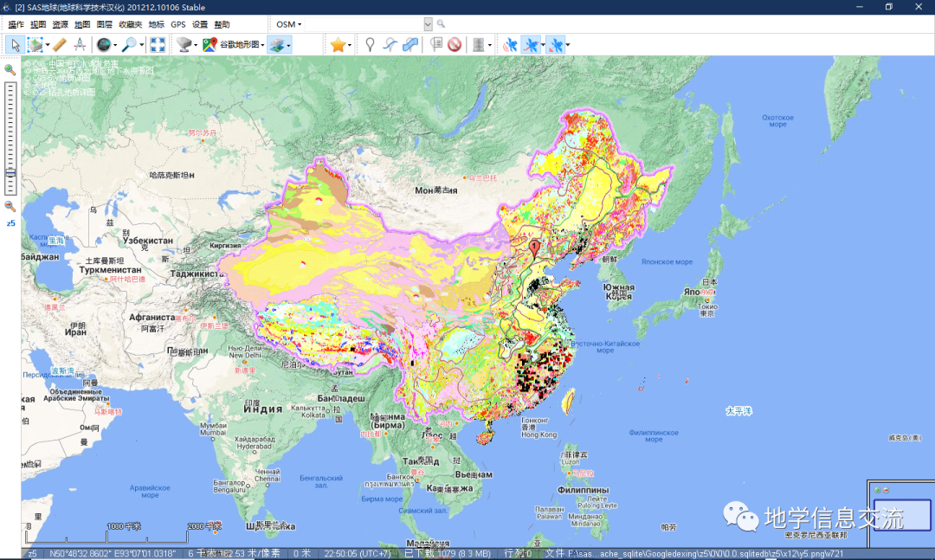The width and height of the screenshot is (935, 560).
Task: Open the 谷歌地形图 map type dropdown
Action: 242,45
